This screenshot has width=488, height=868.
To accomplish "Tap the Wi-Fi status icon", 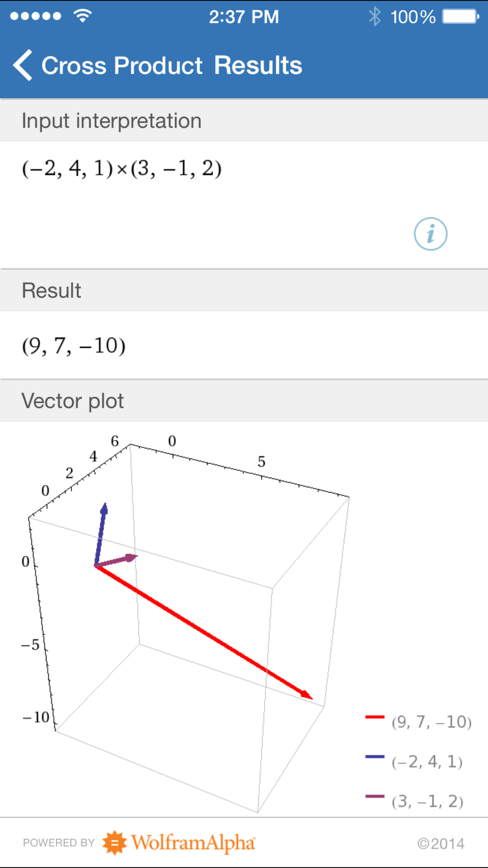I will coord(83,16).
